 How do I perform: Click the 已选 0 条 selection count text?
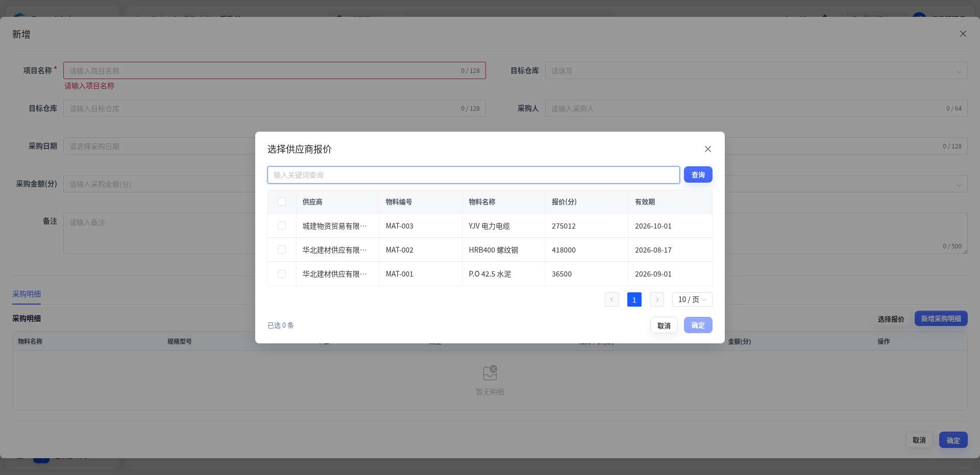click(x=281, y=326)
